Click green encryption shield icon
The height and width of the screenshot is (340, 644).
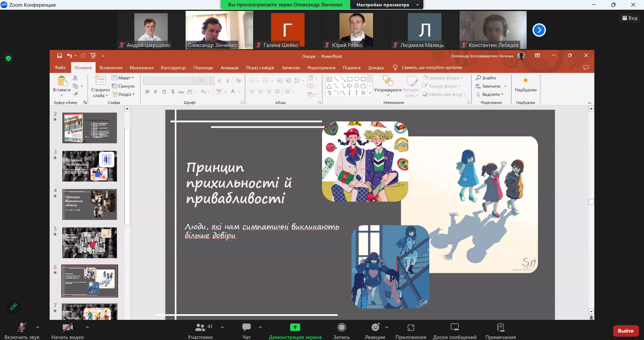click(8, 58)
